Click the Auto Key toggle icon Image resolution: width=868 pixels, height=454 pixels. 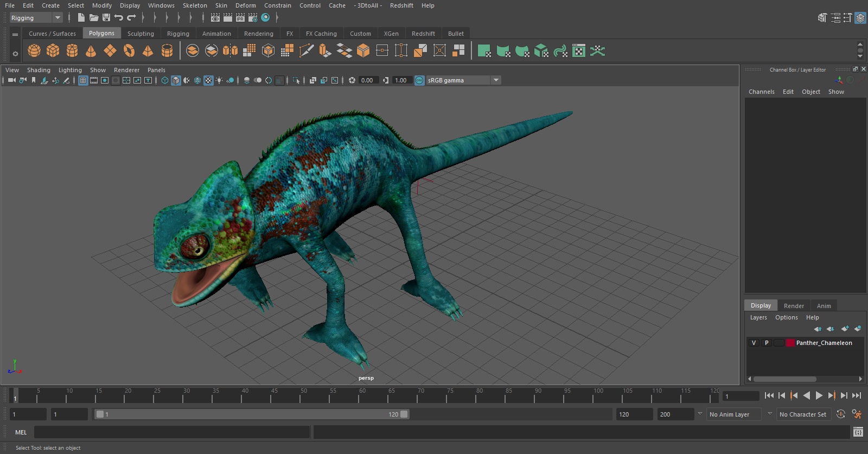pyautogui.click(x=841, y=414)
